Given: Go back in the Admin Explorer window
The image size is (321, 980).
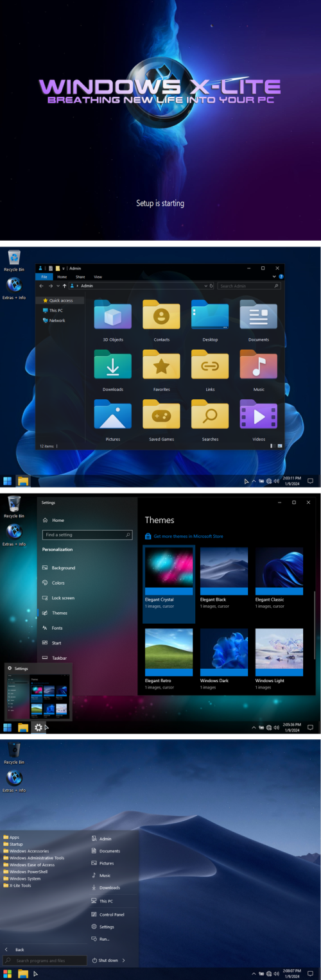Looking at the screenshot, I should coord(42,286).
